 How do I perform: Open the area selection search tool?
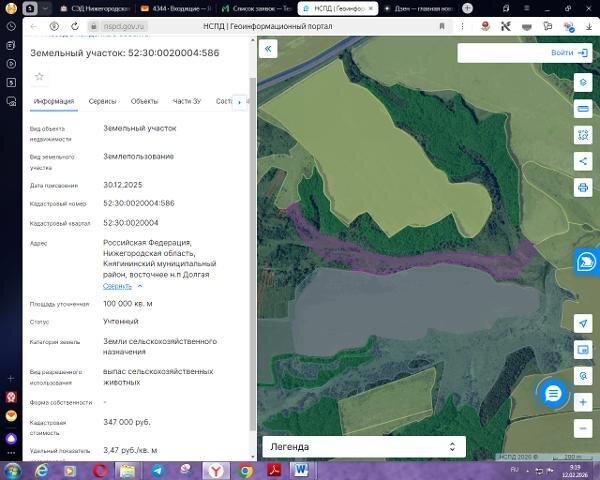click(x=583, y=135)
